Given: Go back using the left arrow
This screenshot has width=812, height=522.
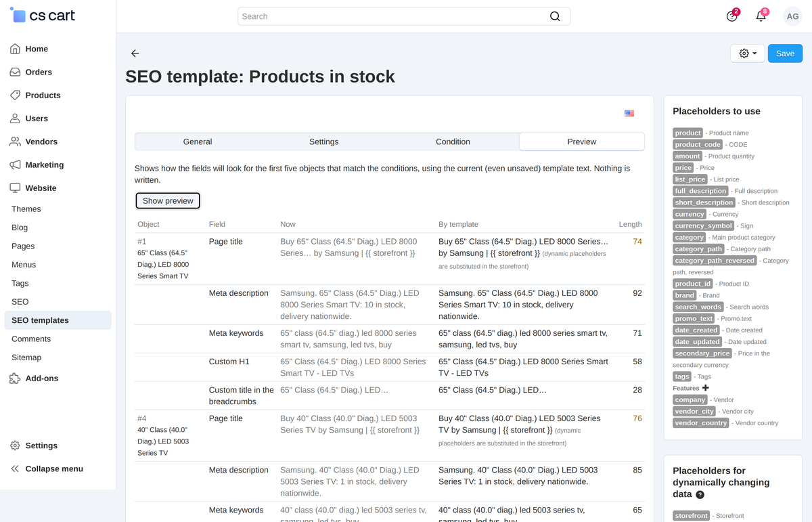Looking at the screenshot, I should [135, 53].
